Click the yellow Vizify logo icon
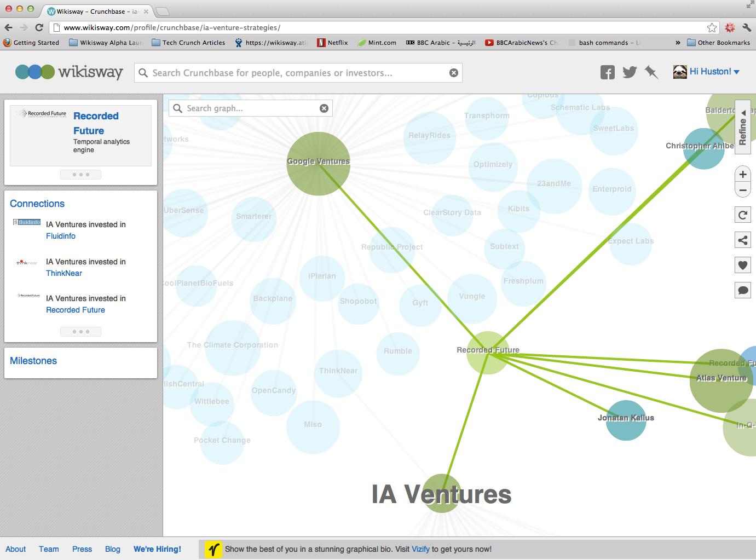Viewport: 756px width, 560px height. (x=213, y=549)
